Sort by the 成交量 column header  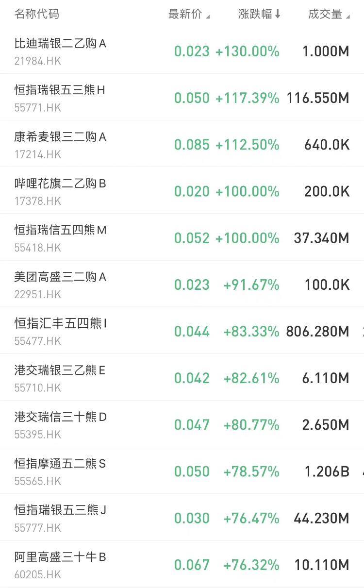(x=325, y=14)
